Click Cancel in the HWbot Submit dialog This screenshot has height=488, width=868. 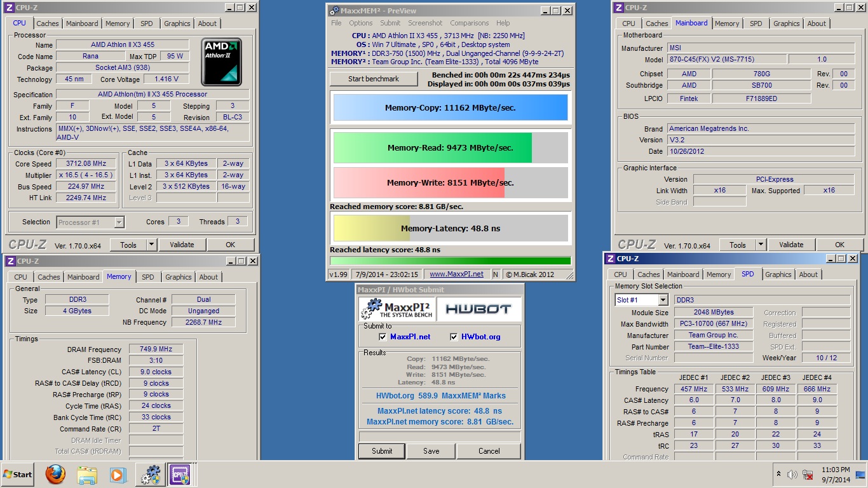pyautogui.click(x=489, y=451)
